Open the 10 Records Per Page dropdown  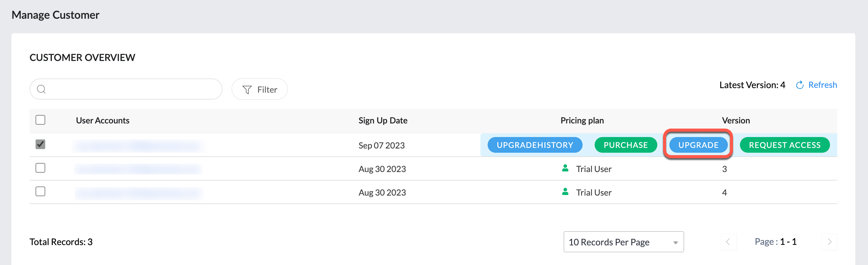pos(623,242)
